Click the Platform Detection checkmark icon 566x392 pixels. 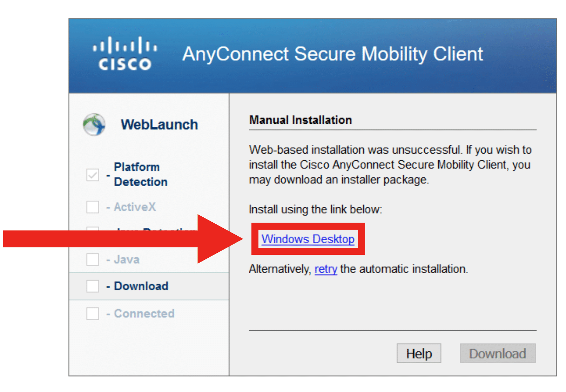click(x=92, y=175)
